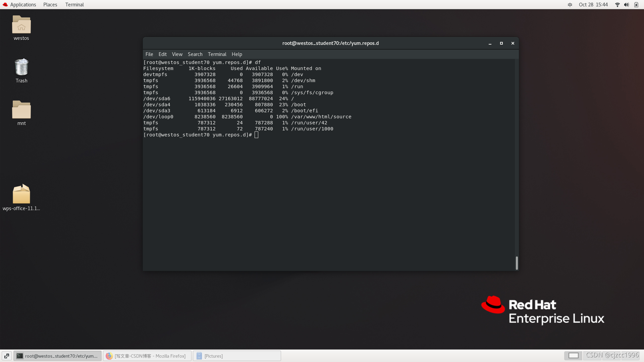The image size is (644, 362).
Task: Click the /var/www/html/source mount path
Action: point(321,117)
